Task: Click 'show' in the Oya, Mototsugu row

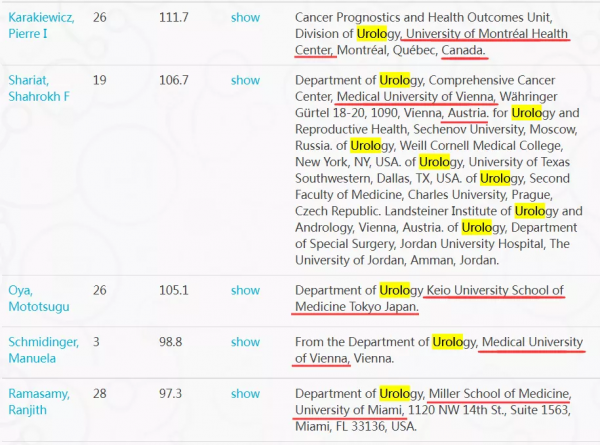Action: [245, 290]
